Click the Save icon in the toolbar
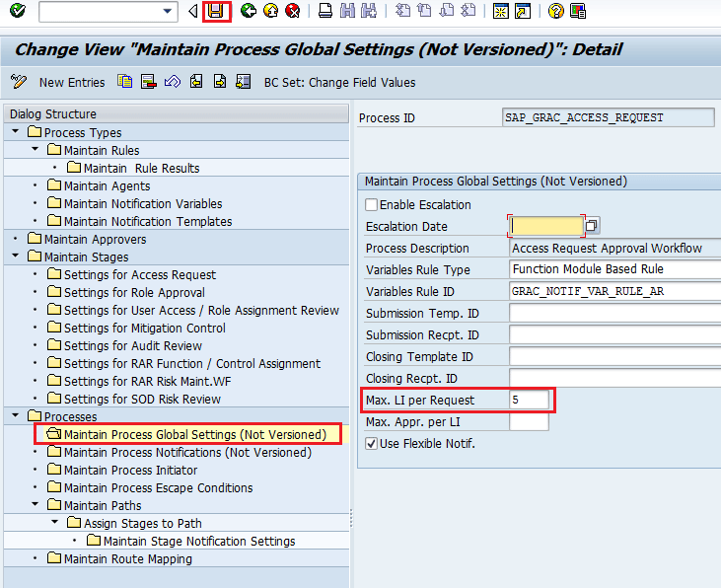This screenshot has width=721, height=588. (216, 12)
